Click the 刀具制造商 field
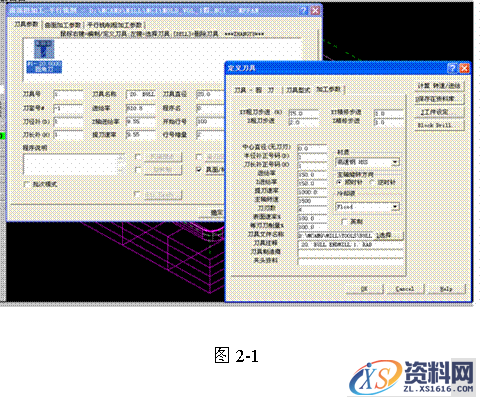The image size is (481, 399). click(x=350, y=253)
